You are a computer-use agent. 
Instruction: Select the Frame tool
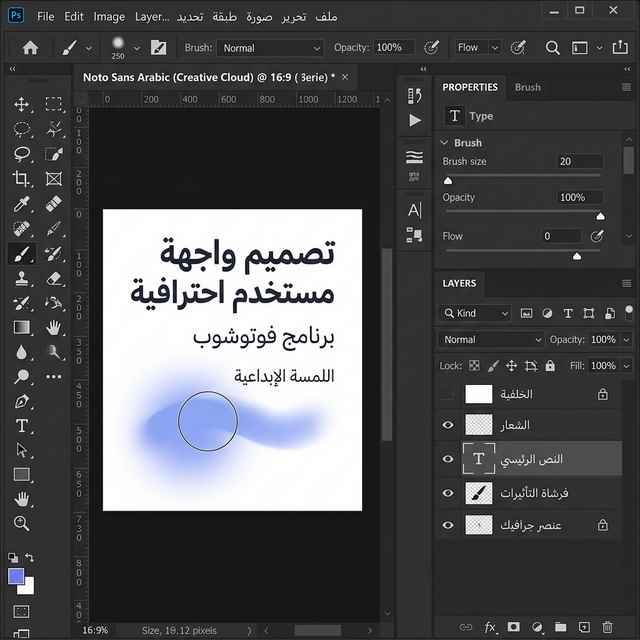(54, 179)
